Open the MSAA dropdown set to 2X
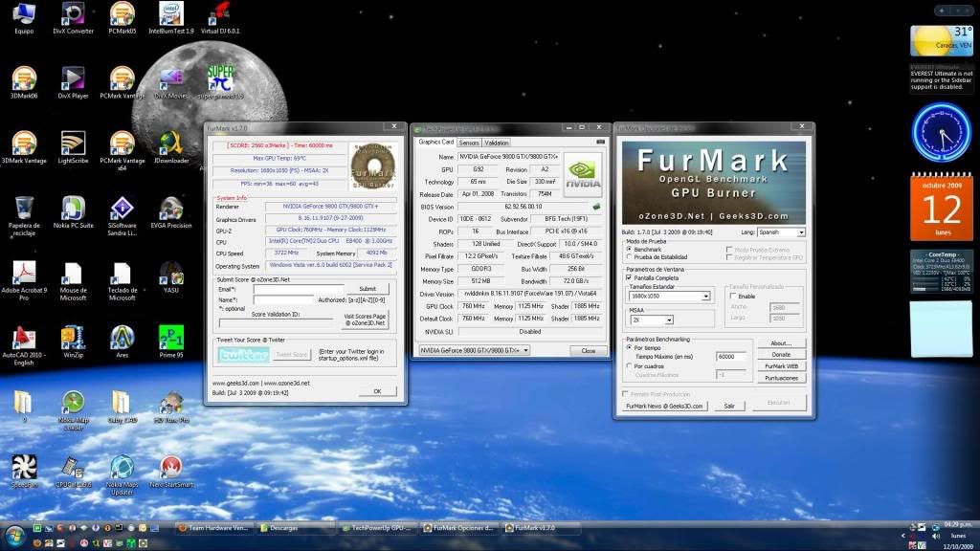The width and height of the screenshot is (980, 551). click(x=651, y=320)
